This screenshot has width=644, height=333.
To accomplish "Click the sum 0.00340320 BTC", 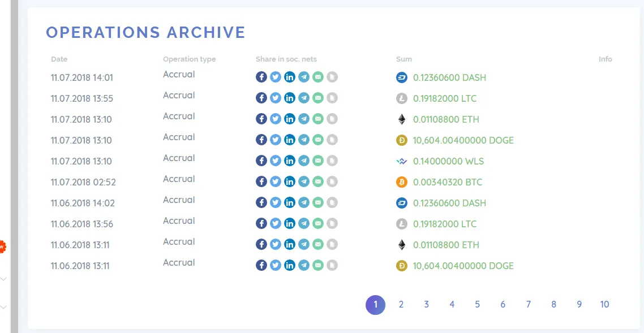I will tap(448, 182).
